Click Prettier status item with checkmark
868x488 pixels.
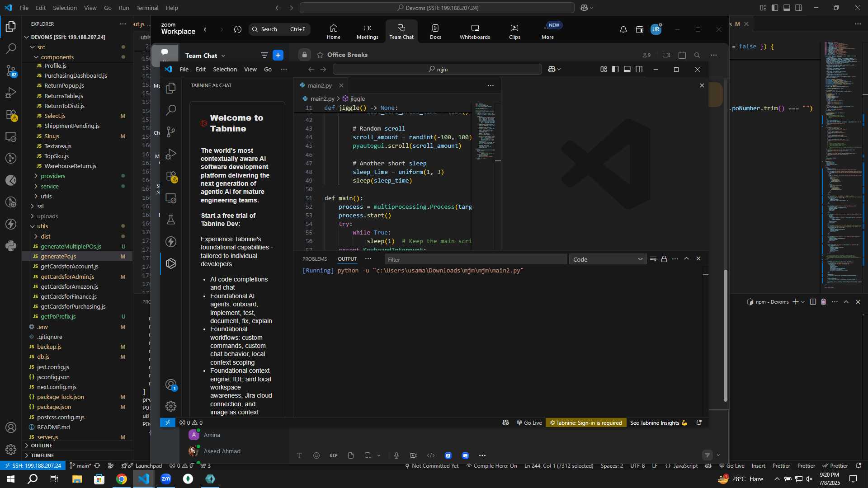point(835,466)
